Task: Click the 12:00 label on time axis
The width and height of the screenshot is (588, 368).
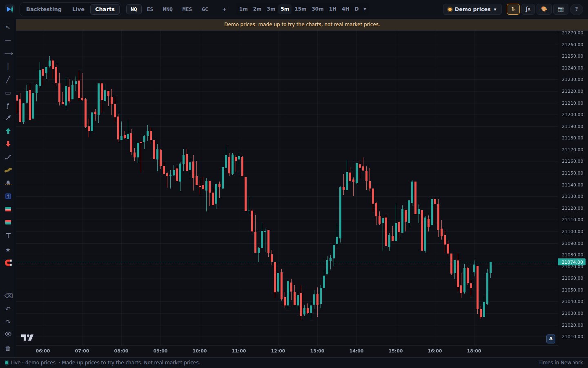Action: 278,351
